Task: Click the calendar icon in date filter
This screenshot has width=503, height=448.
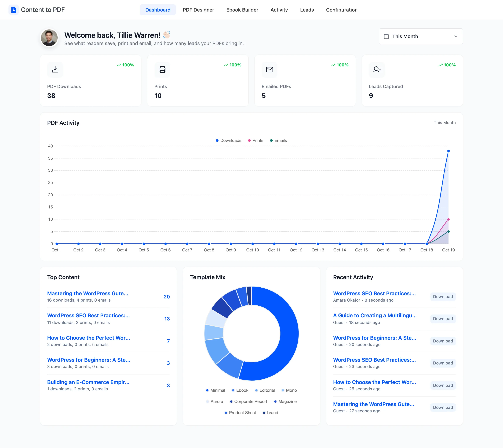Action: (x=386, y=37)
